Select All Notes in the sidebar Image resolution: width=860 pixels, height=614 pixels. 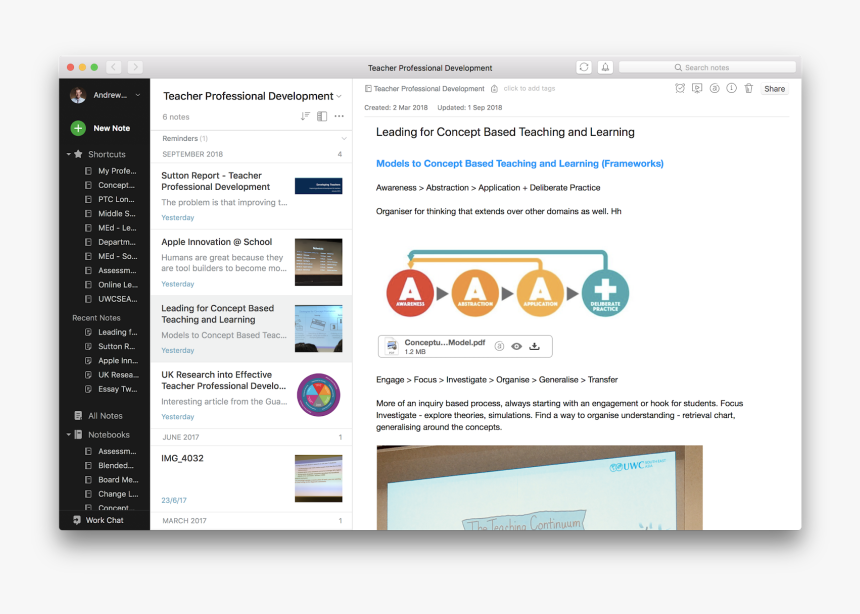pos(105,415)
